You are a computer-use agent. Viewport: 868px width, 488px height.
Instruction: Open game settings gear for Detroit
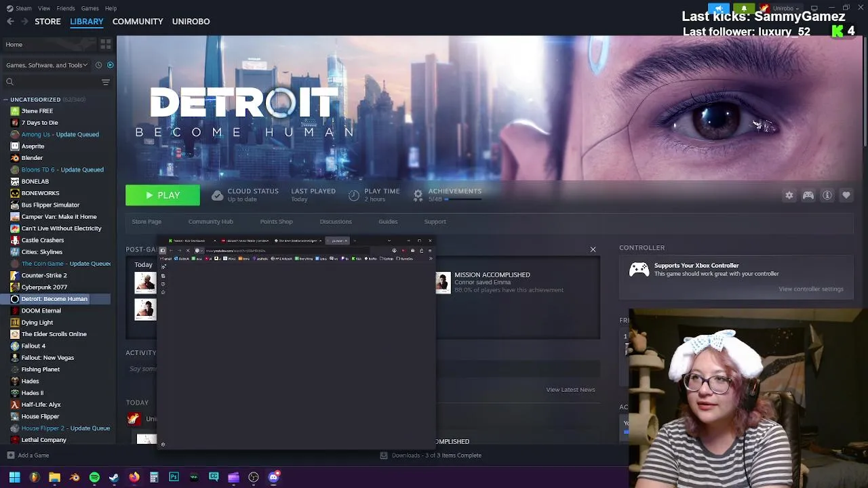tap(789, 195)
